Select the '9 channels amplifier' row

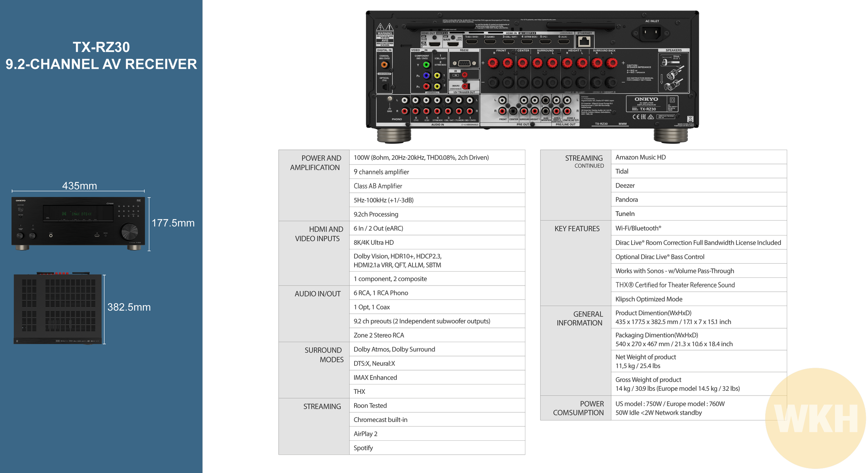pos(437,172)
